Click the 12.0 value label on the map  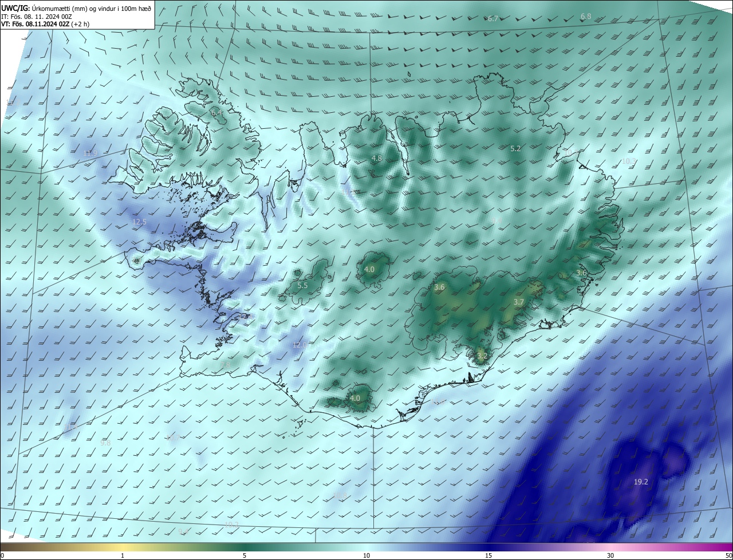point(300,345)
